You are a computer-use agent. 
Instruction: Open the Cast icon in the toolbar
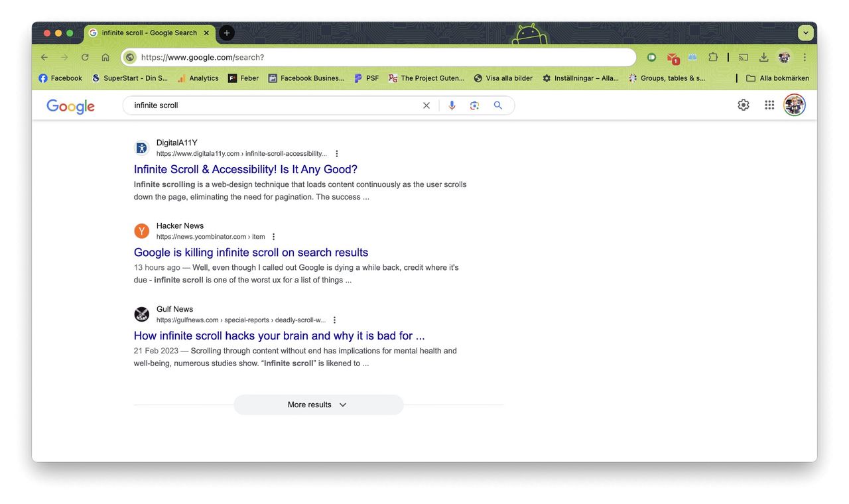click(743, 57)
